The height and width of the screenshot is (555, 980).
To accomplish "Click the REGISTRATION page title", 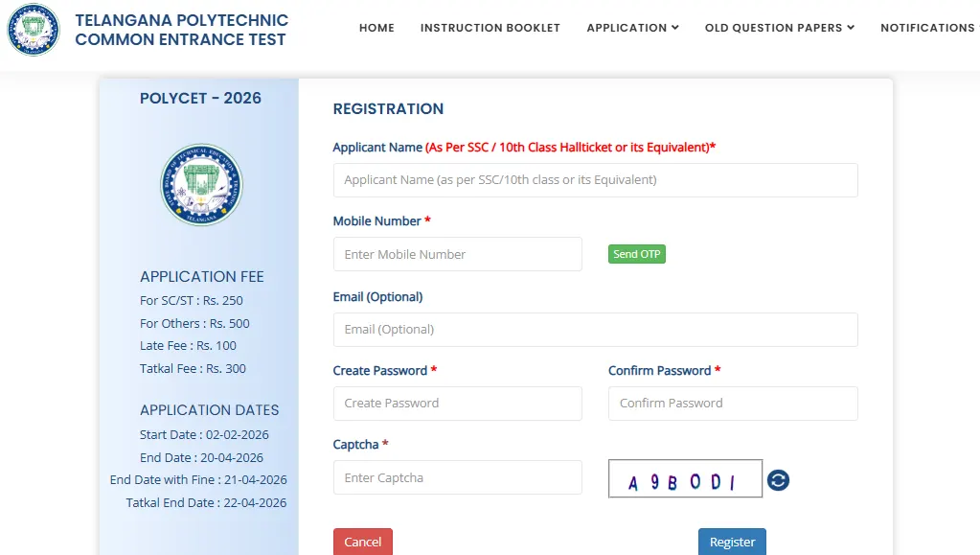I will click(x=388, y=108).
